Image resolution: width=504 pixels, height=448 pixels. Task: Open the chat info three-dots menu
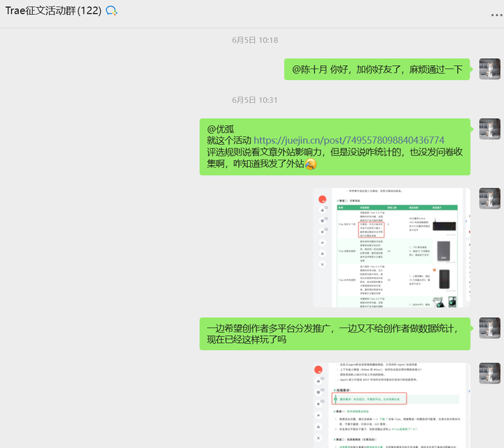pyautogui.click(x=495, y=15)
